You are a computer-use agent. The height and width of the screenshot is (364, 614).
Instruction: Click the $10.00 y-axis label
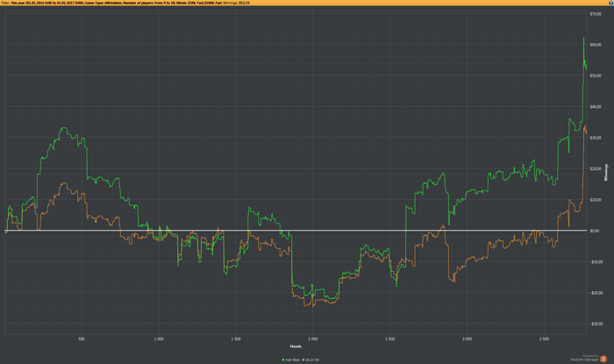click(x=596, y=200)
